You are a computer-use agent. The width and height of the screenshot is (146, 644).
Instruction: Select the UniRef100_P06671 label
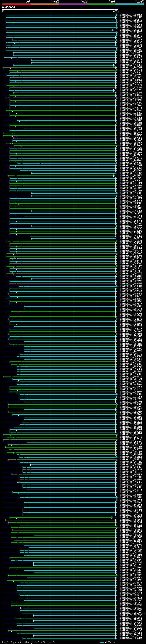(131, 321)
